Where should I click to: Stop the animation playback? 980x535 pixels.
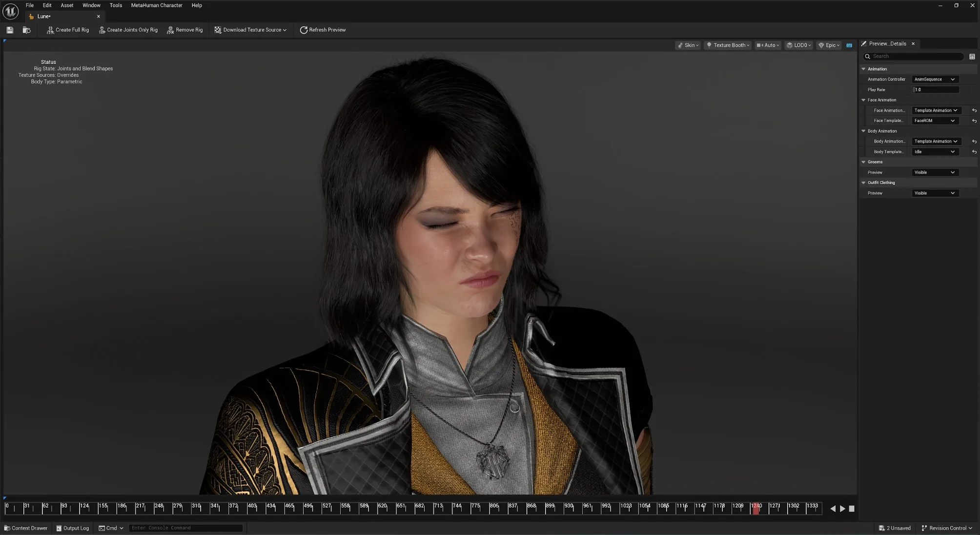[852, 509]
